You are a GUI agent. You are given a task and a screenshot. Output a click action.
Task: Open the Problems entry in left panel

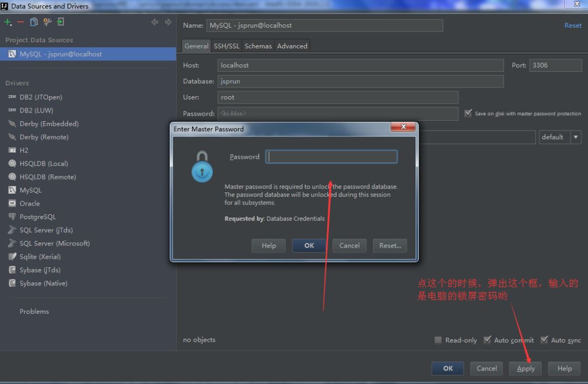click(x=34, y=311)
